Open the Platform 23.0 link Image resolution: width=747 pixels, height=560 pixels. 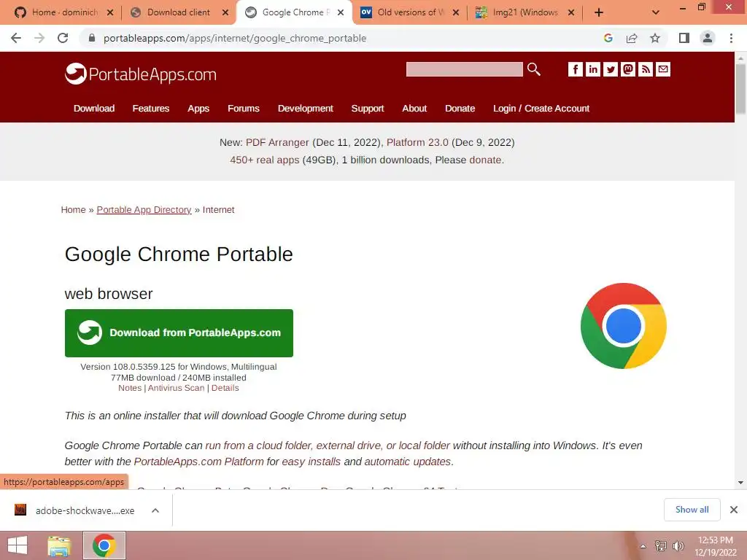tap(417, 142)
